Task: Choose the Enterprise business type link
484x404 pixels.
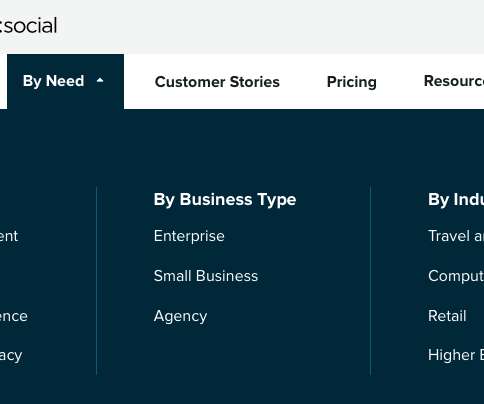Action: click(189, 236)
